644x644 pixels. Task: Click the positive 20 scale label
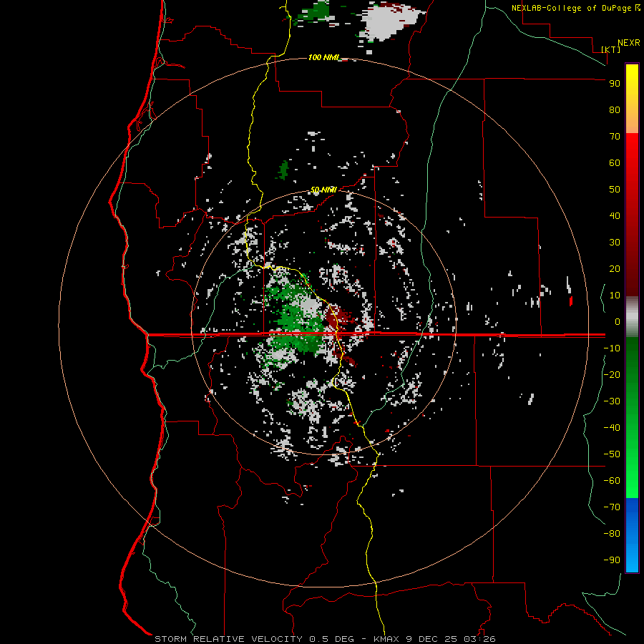click(x=615, y=268)
